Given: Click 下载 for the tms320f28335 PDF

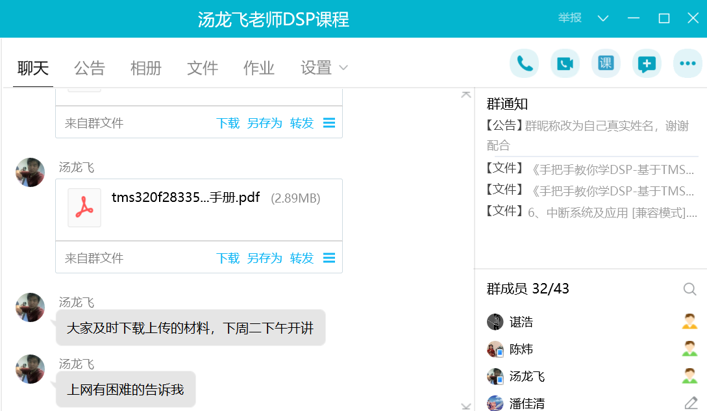Looking at the screenshot, I should pyautogui.click(x=228, y=258).
